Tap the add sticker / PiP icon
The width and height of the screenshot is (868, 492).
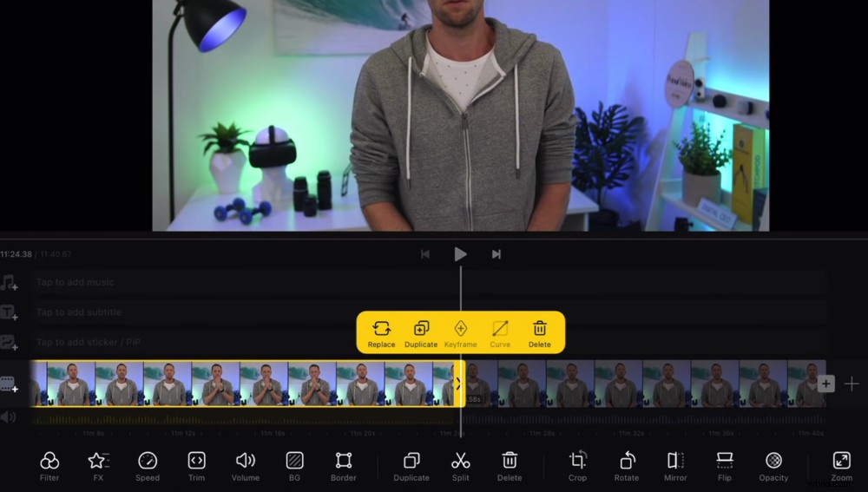10,343
